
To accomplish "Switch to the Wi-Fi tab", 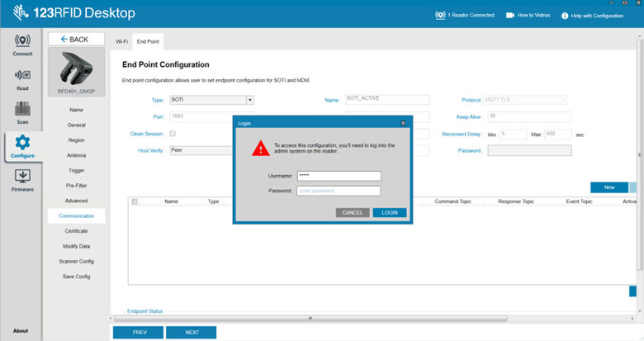I will 121,41.
